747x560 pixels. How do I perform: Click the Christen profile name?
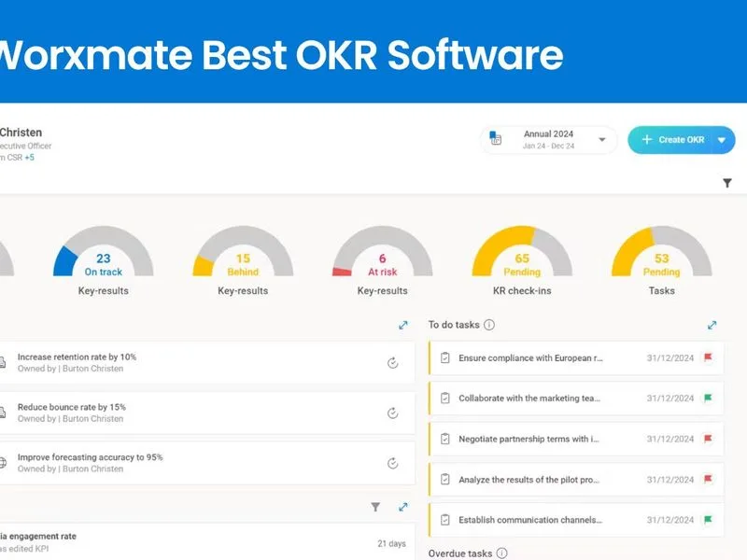[21, 133]
